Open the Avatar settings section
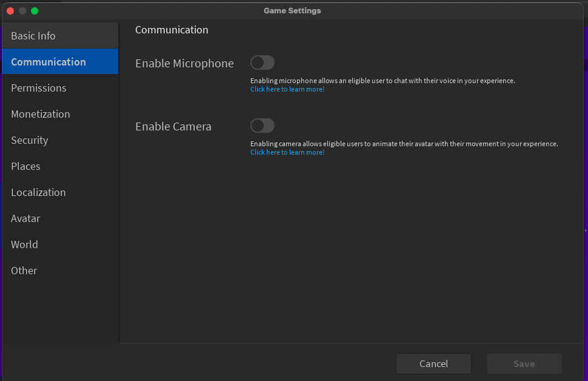 coord(25,218)
